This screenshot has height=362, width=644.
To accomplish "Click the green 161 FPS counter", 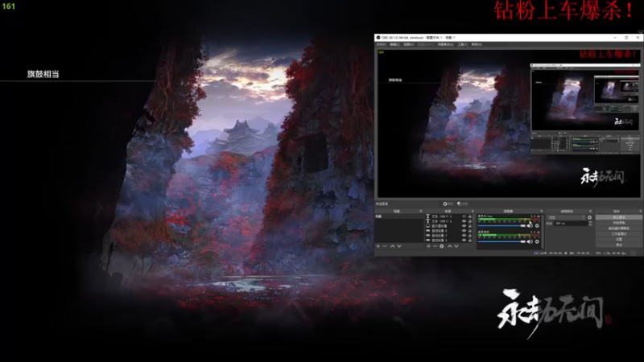I will tap(8, 6).
